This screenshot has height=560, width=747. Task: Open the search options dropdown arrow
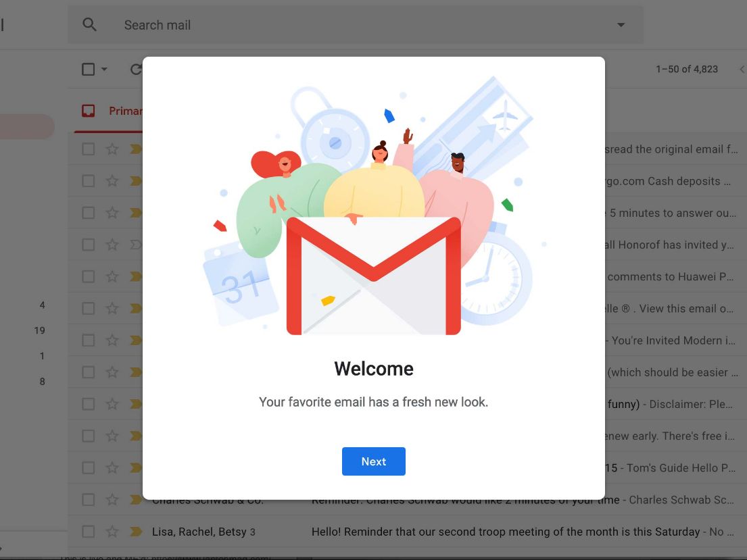pyautogui.click(x=621, y=25)
